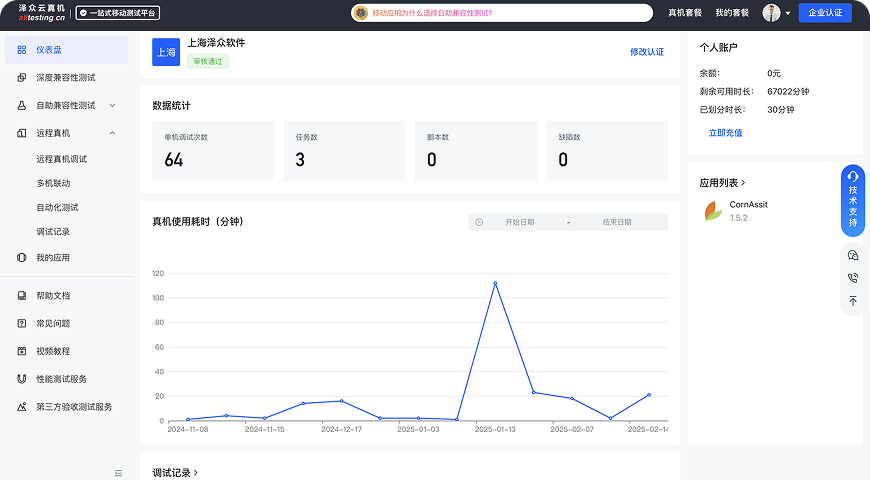Image resolution: width=870 pixels, height=480 pixels.
Task: Click the 我的应用 sidebar icon
Action: pos(22,258)
